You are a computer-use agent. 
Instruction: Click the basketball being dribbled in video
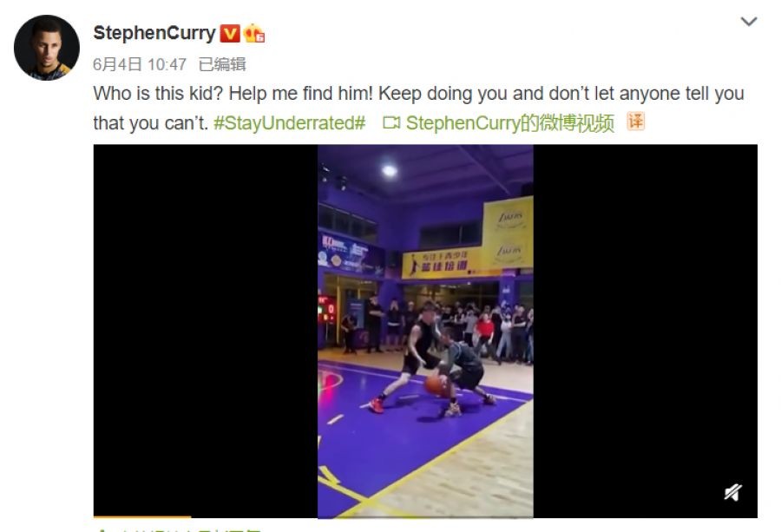(x=435, y=385)
